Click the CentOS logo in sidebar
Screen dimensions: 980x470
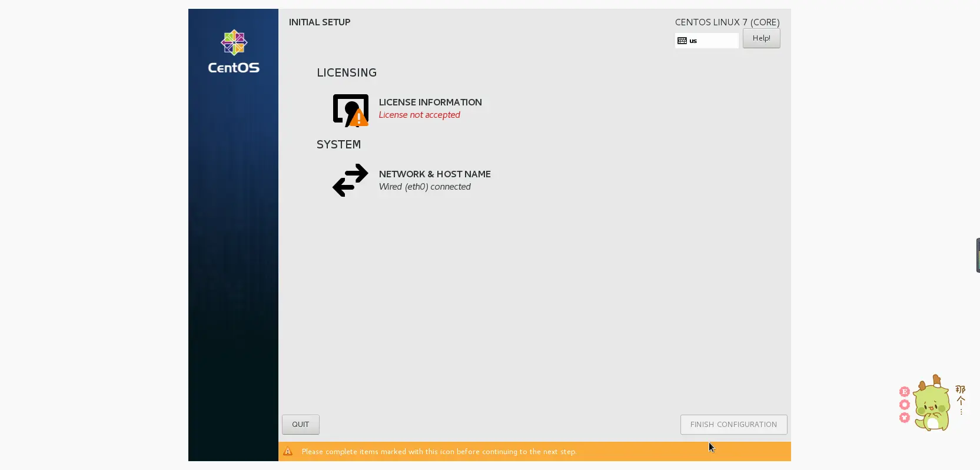point(234,52)
